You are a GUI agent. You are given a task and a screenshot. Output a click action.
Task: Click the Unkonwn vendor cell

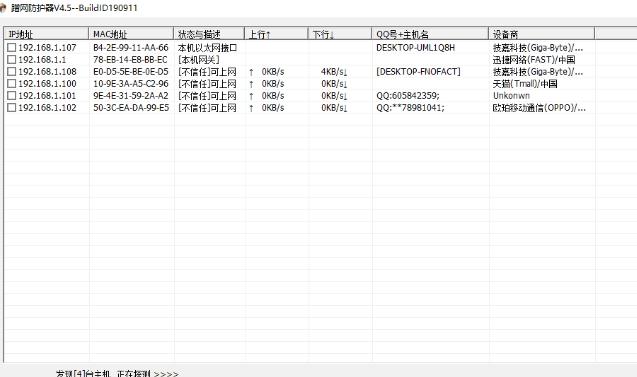point(511,95)
